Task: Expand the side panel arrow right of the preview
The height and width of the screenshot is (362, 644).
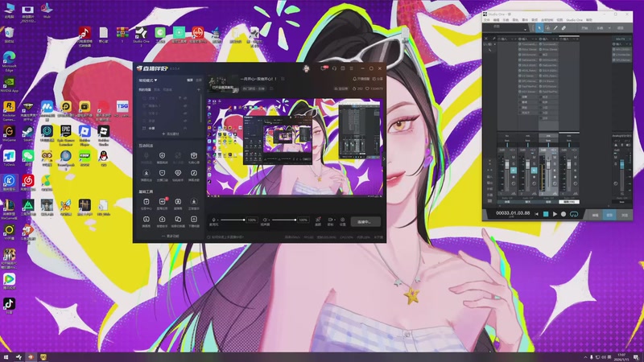Action: click(384, 158)
